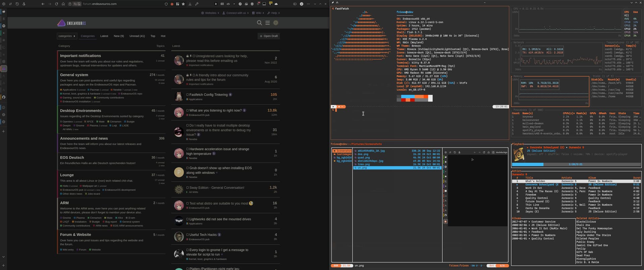The width and height of the screenshot is (644, 270).
Task: Select dos.png in the file manager list
Action: point(397,154)
